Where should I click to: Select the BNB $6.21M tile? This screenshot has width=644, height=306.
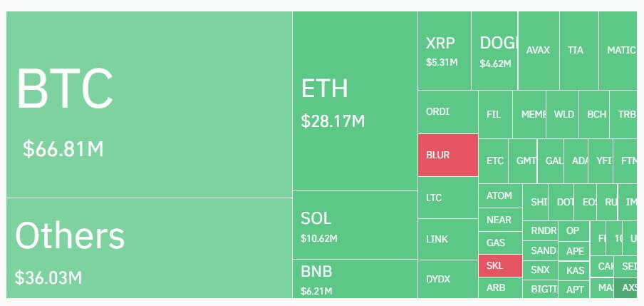tap(355, 278)
